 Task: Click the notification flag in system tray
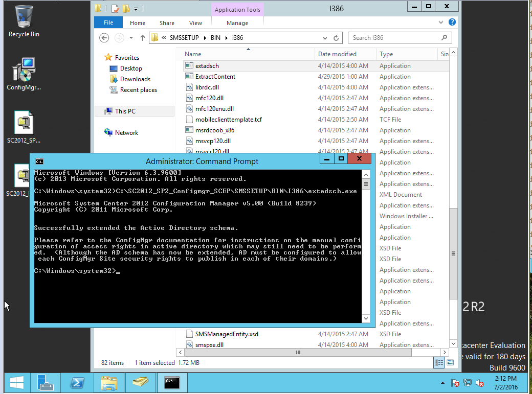455,383
